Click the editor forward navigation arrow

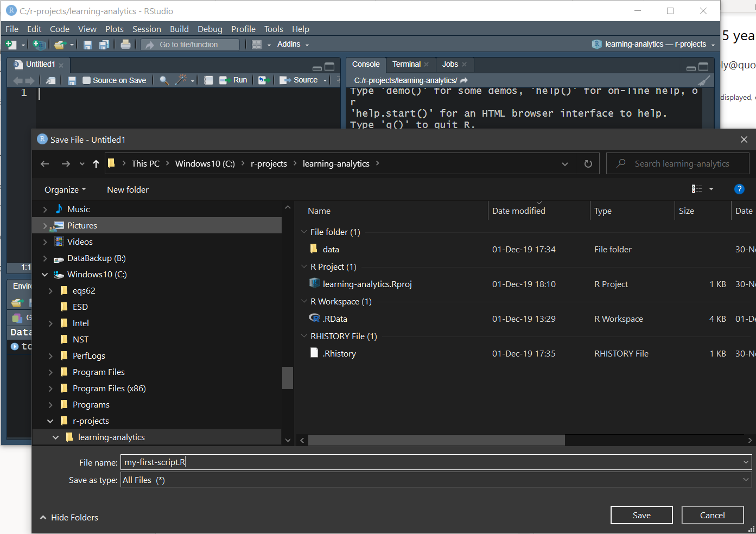click(x=30, y=80)
